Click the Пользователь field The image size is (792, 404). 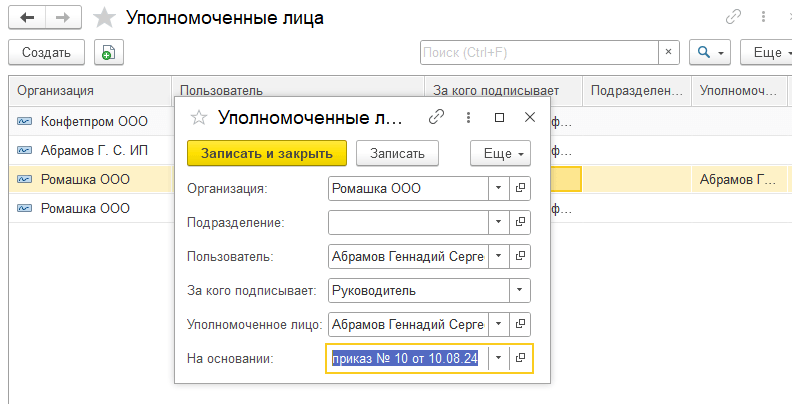(408, 257)
